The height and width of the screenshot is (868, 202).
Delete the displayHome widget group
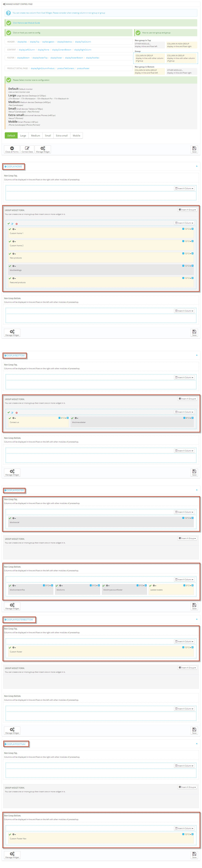pyautogui.click(x=17, y=224)
